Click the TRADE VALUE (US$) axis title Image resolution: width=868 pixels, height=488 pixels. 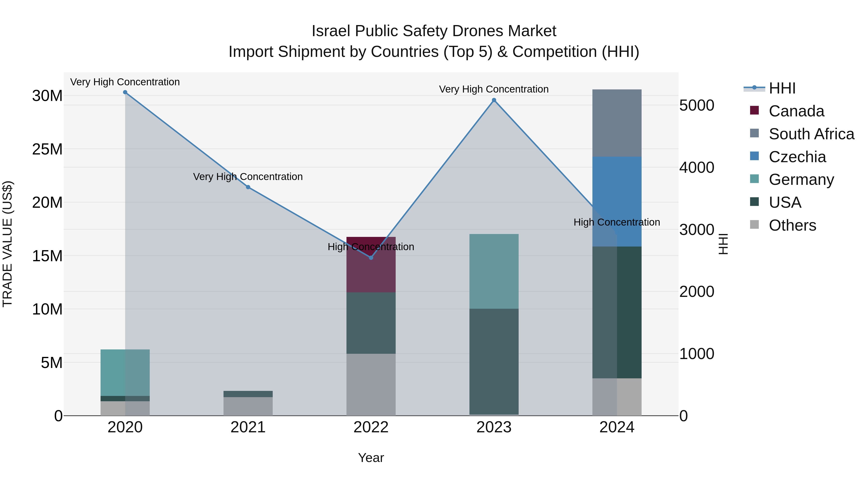tap(7, 244)
